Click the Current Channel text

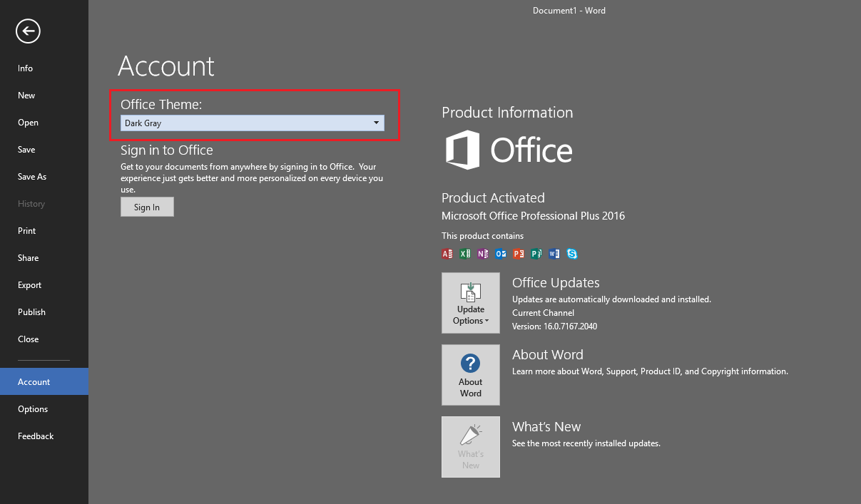point(543,313)
